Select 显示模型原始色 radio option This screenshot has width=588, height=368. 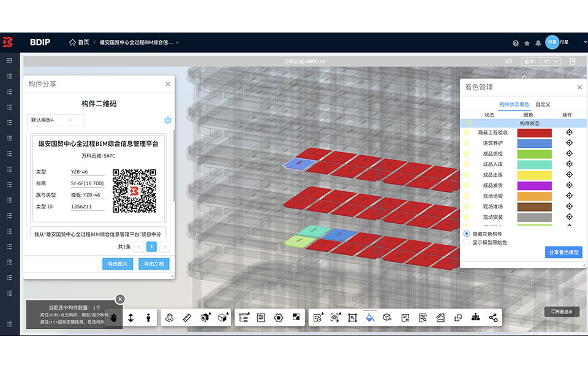click(467, 243)
